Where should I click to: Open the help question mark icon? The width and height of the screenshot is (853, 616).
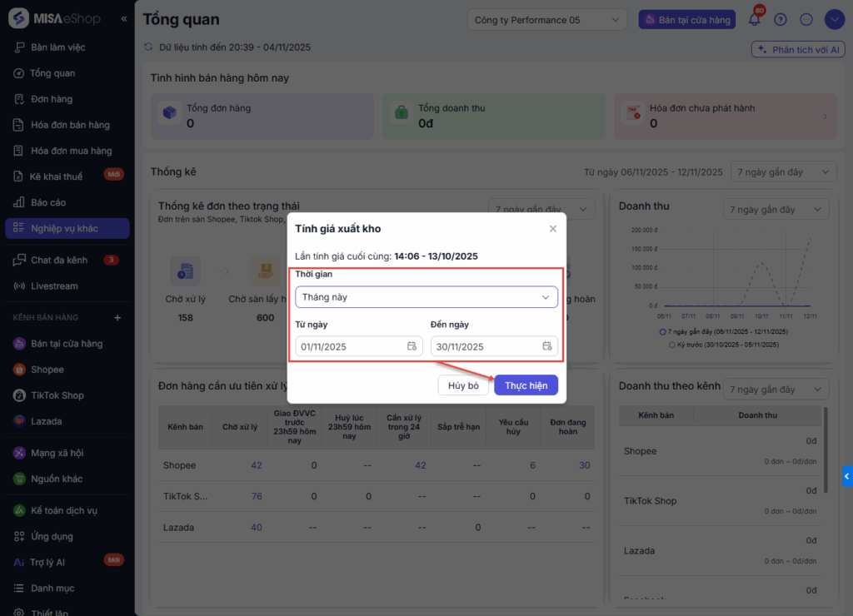(x=781, y=20)
